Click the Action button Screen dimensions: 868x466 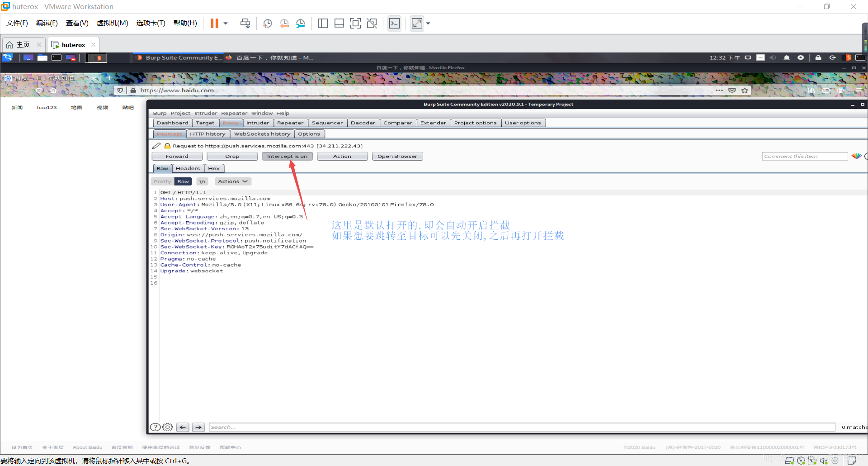pos(342,156)
